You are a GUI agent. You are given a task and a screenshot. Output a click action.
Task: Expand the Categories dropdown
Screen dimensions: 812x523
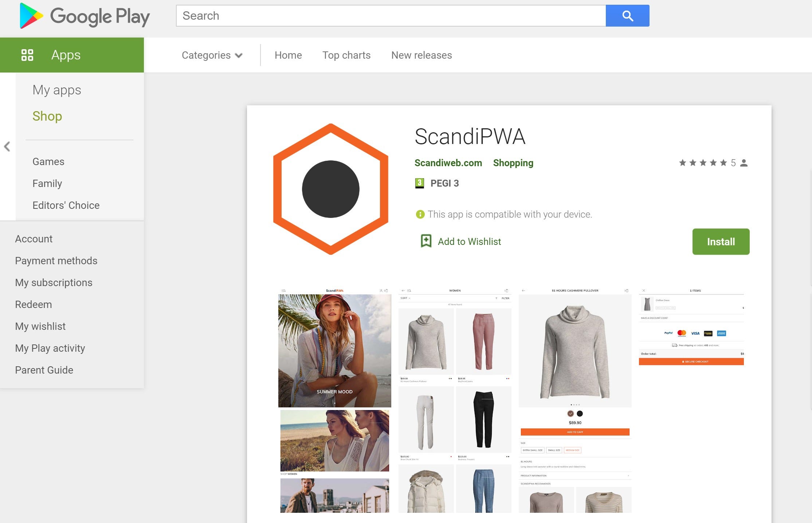(x=212, y=55)
